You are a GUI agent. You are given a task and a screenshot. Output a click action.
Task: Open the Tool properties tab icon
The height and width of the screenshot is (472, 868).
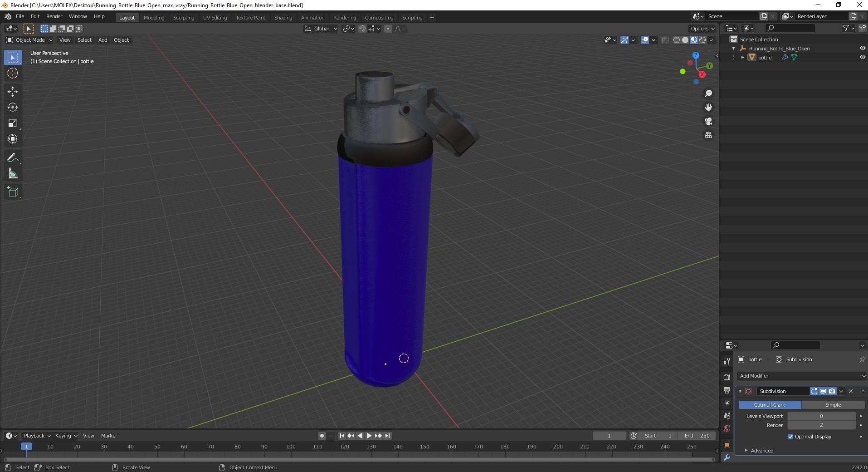point(727,361)
